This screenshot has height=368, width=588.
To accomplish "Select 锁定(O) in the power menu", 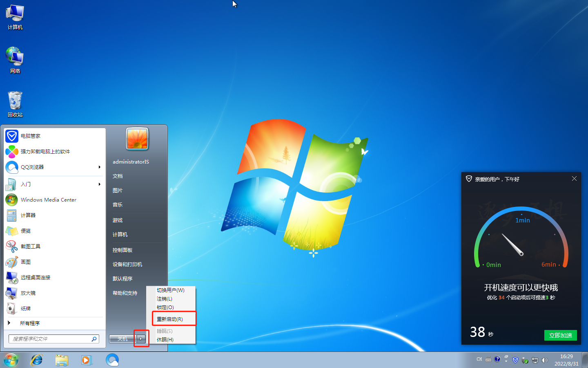I will (171, 307).
